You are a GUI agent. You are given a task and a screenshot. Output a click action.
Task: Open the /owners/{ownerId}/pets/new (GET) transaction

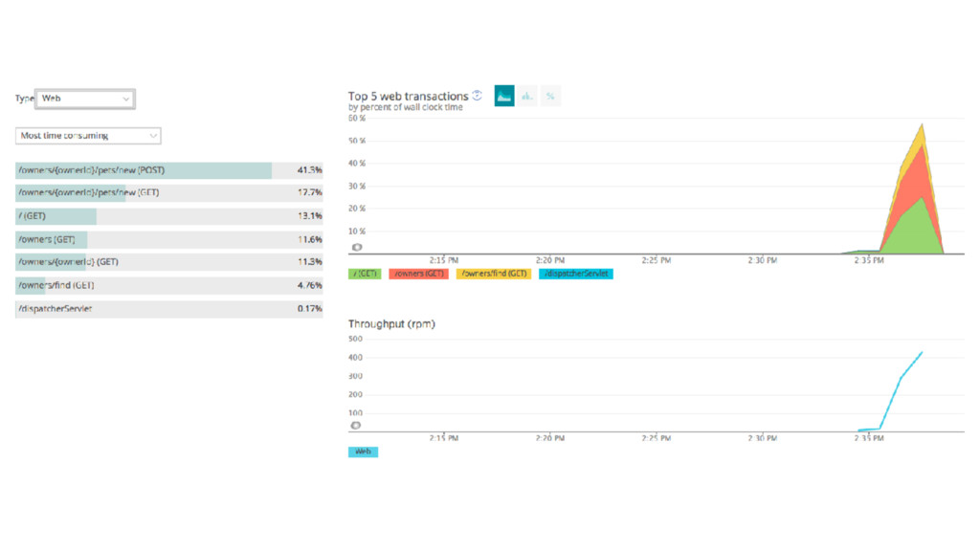point(168,193)
